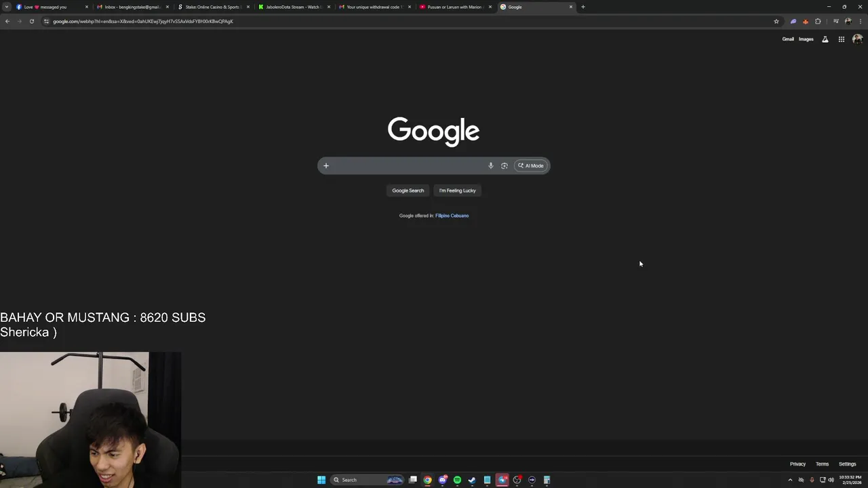The height and width of the screenshot is (488, 868).
Task: Close the Google tab
Action: [570, 7]
